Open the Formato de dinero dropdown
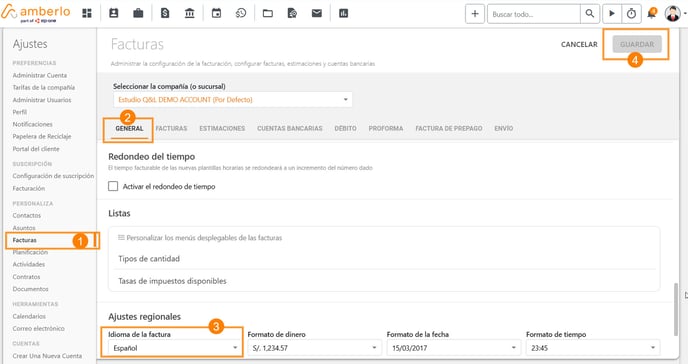 [314, 348]
